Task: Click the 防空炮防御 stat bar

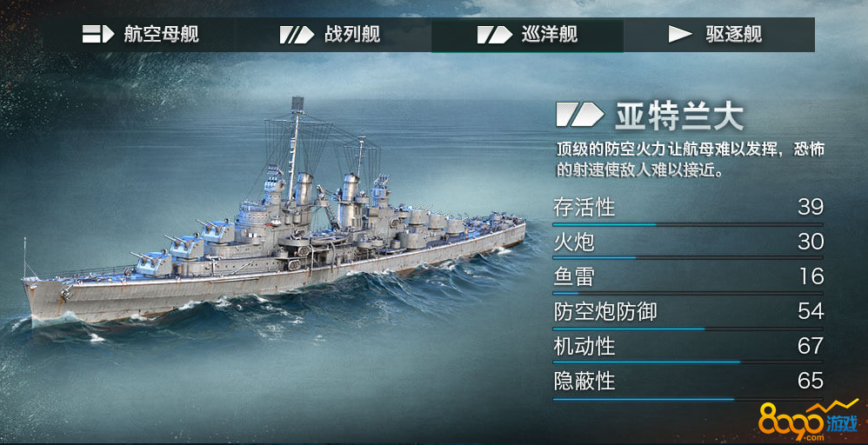Action: 688,329
